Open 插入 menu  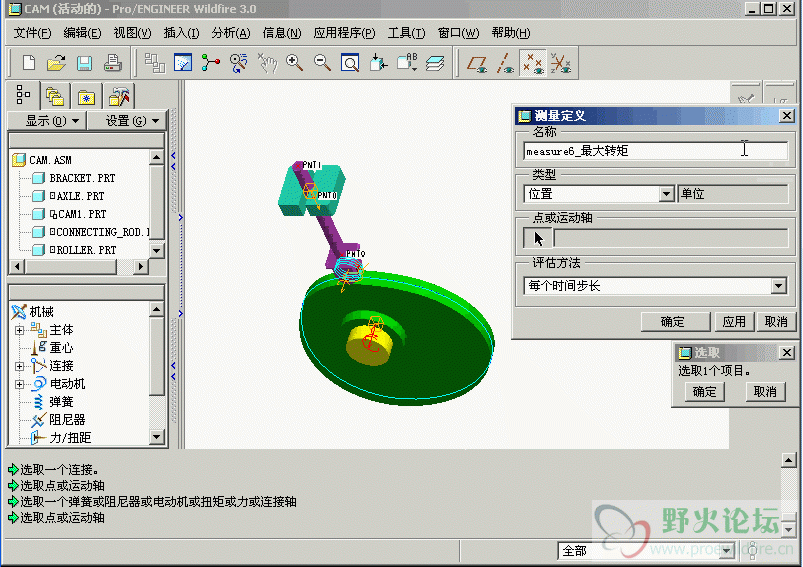click(x=181, y=33)
